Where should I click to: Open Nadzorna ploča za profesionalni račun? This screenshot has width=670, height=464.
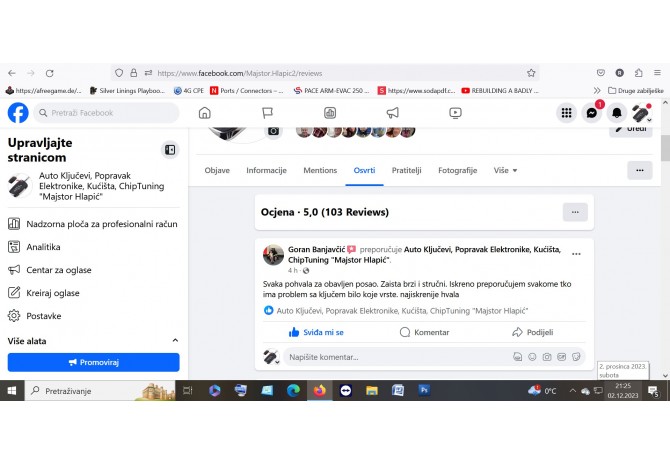[x=93, y=224]
